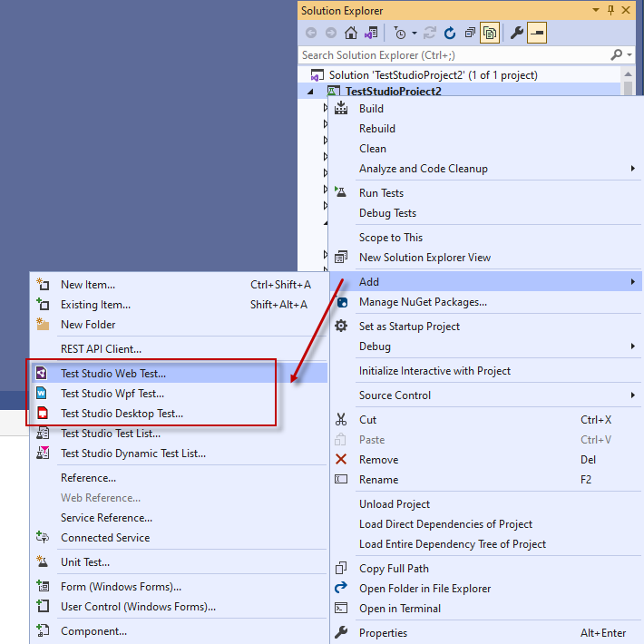This screenshot has height=644, width=644.
Task: Add New Item from Add submenu
Action: [x=179, y=285]
